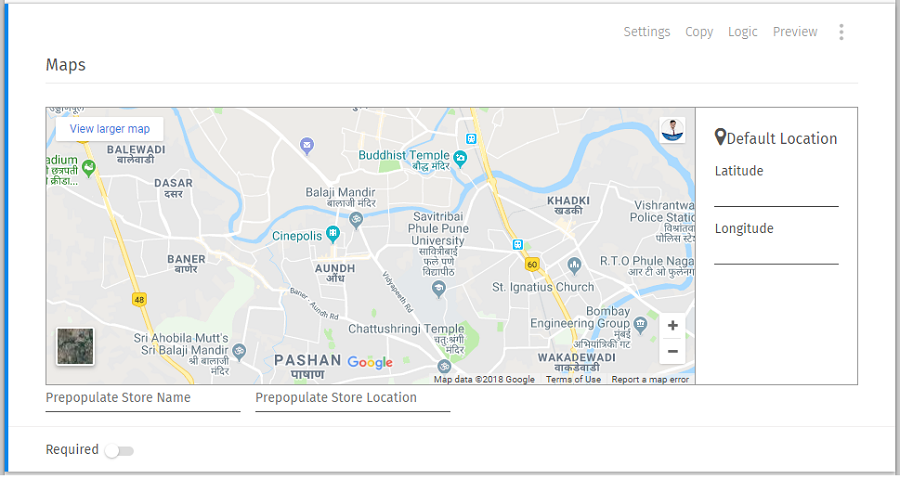Click the map zoom out minus button
Image resolution: width=900 pixels, height=479 pixels.
click(672, 351)
